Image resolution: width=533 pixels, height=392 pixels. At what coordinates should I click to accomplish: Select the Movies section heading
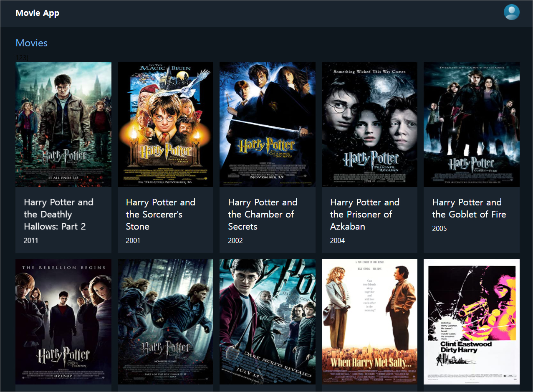point(32,43)
